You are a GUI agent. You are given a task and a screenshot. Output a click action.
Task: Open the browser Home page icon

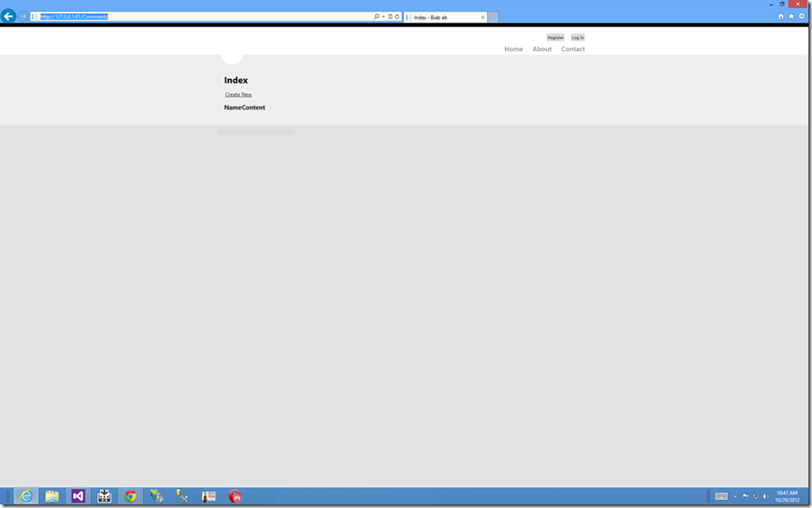click(x=781, y=16)
